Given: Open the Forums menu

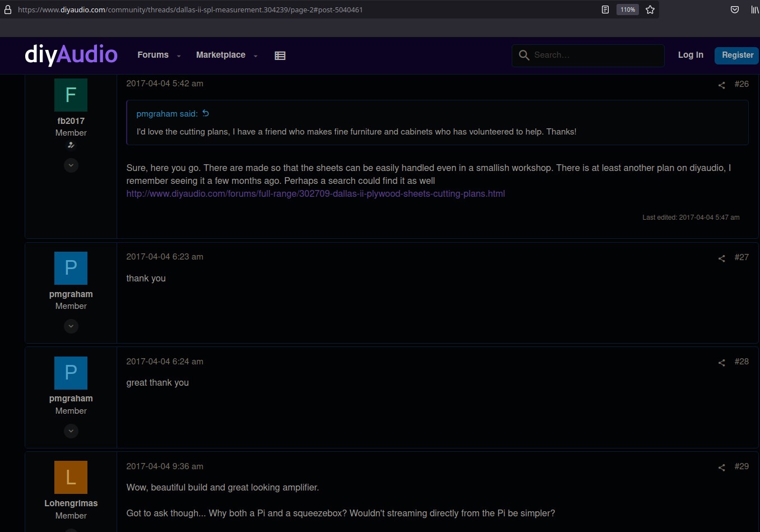Looking at the screenshot, I should coord(153,55).
